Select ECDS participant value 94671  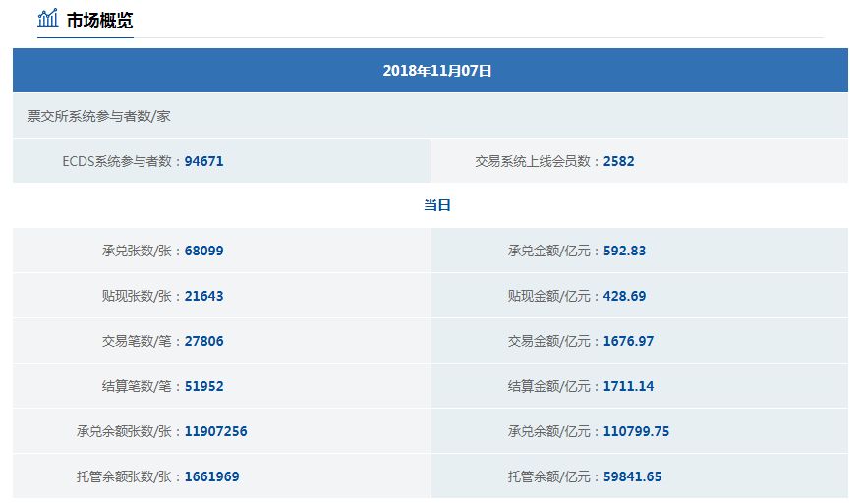pos(204,161)
